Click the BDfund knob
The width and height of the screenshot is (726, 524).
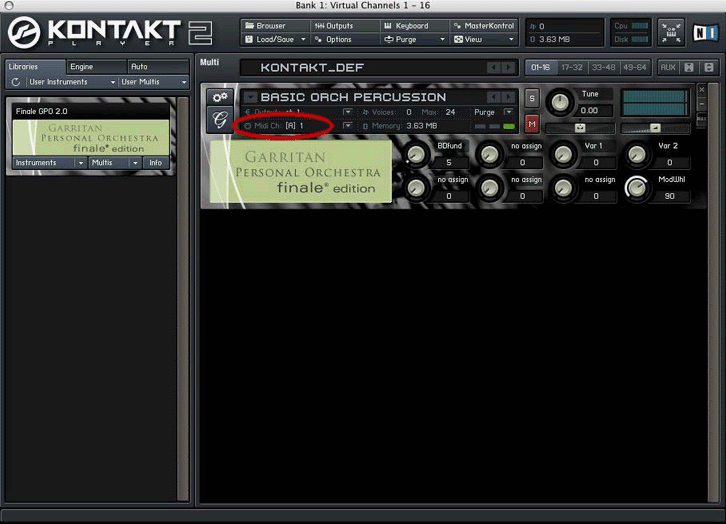(416, 154)
